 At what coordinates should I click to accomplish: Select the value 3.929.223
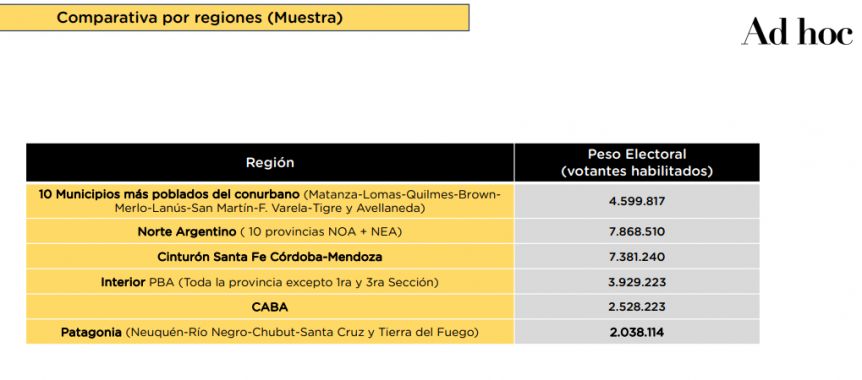[x=637, y=282]
